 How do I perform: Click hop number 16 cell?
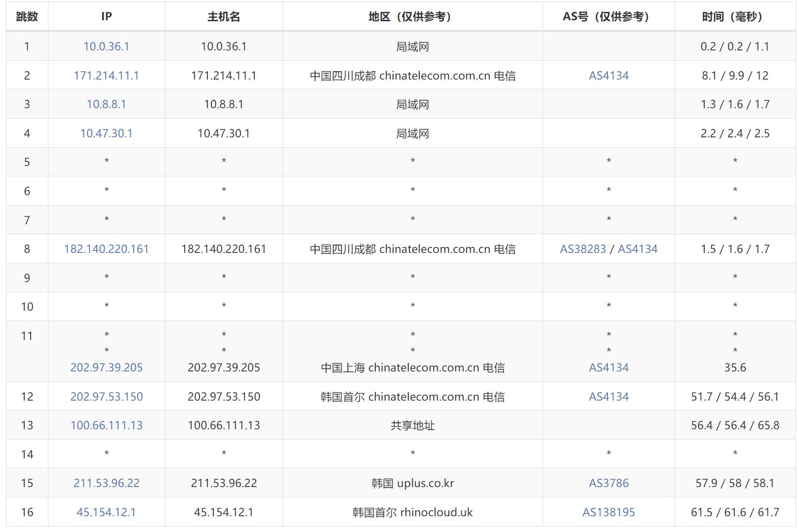tap(27, 512)
